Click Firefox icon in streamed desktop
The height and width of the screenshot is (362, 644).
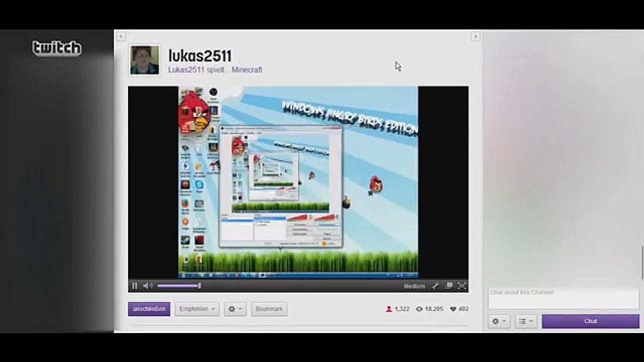(x=185, y=203)
